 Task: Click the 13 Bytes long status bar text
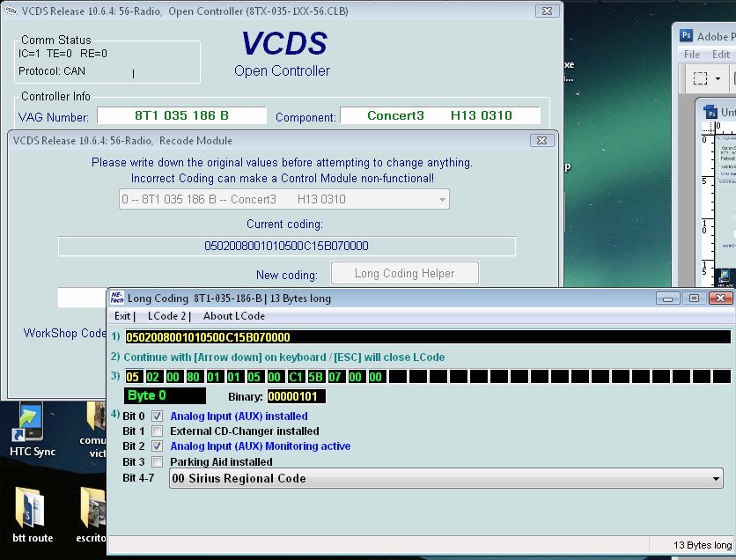click(703, 545)
